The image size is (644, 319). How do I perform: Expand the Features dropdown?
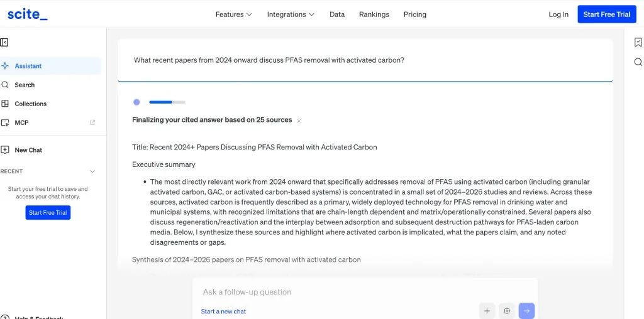[x=234, y=14]
